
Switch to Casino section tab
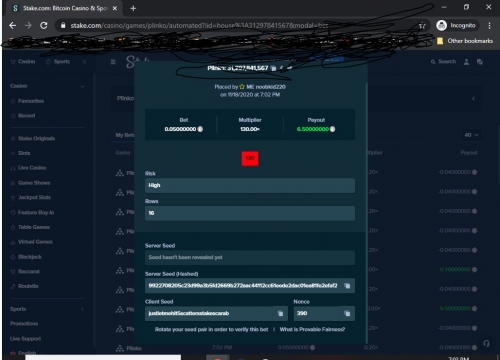pyautogui.click(x=23, y=62)
